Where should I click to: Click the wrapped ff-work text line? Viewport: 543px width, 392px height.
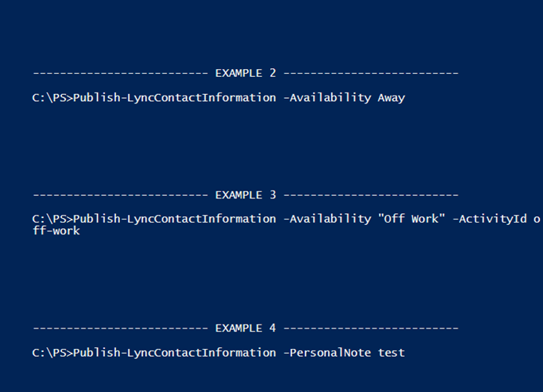coord(56,231)
